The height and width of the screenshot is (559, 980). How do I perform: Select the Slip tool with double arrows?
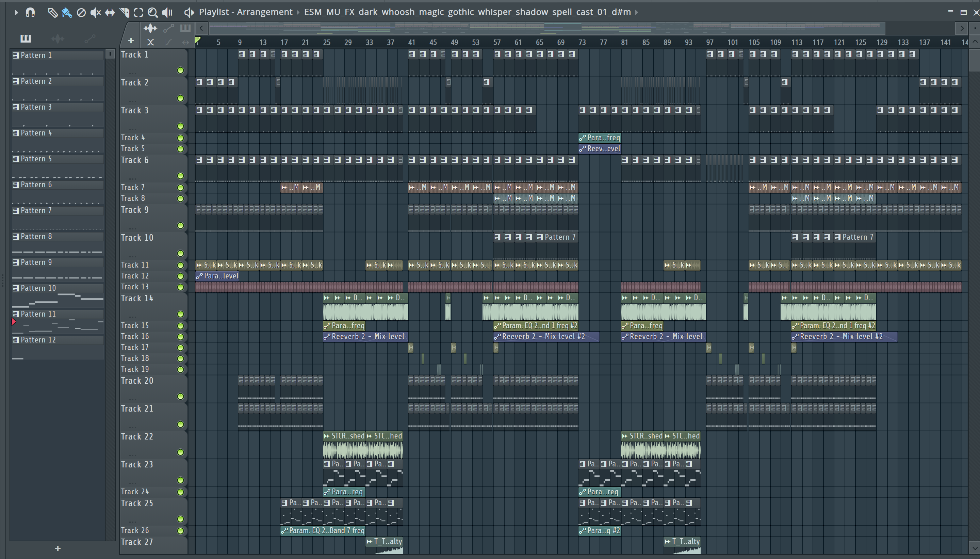coord(110,13)
